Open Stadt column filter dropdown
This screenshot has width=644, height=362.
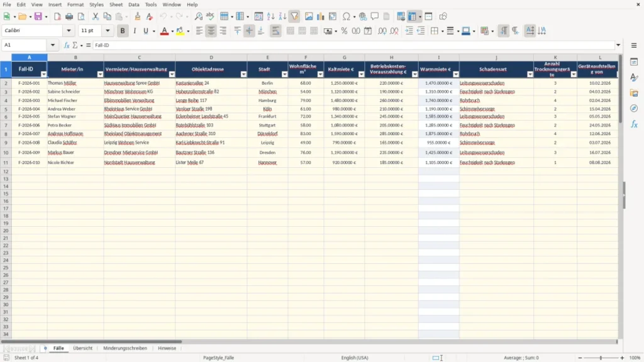click(x=285, y=74)
